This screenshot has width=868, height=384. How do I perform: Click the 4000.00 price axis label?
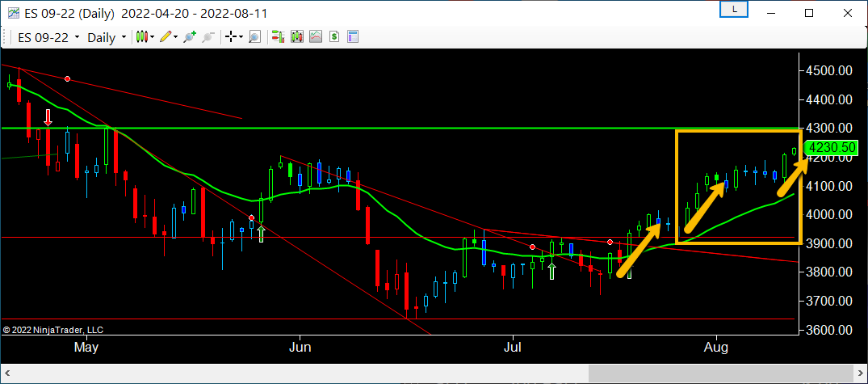tap(831, 214)
